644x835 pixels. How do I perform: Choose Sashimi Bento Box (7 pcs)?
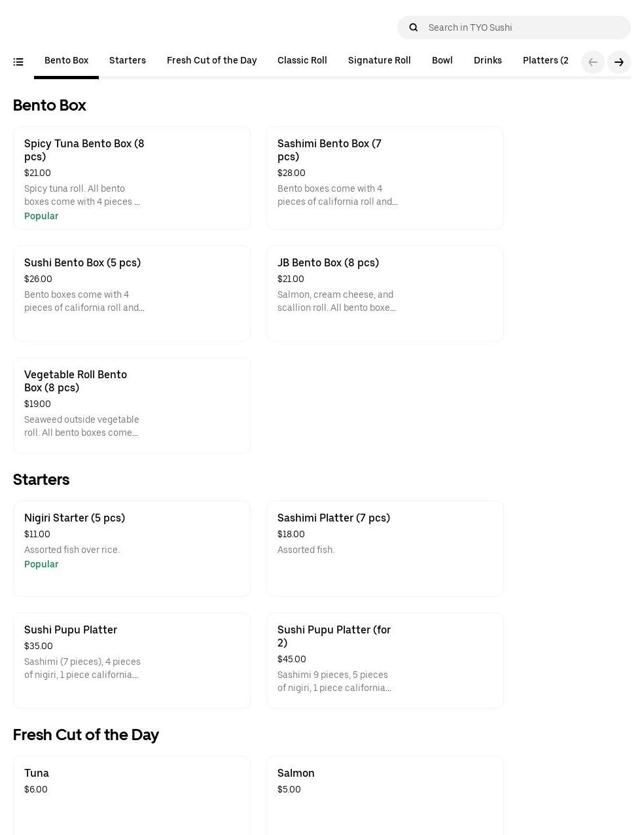pos(385,178)
